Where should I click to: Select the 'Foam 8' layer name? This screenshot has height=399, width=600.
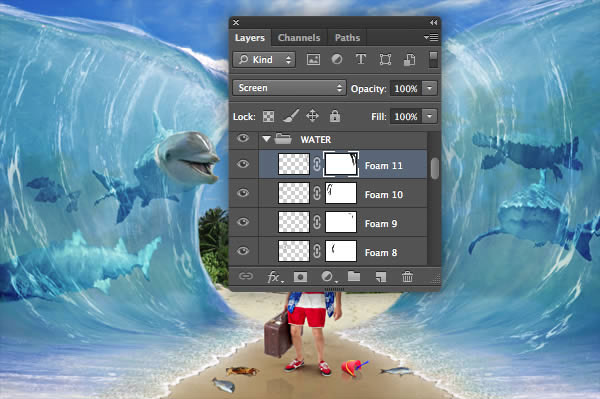[381, 253]
